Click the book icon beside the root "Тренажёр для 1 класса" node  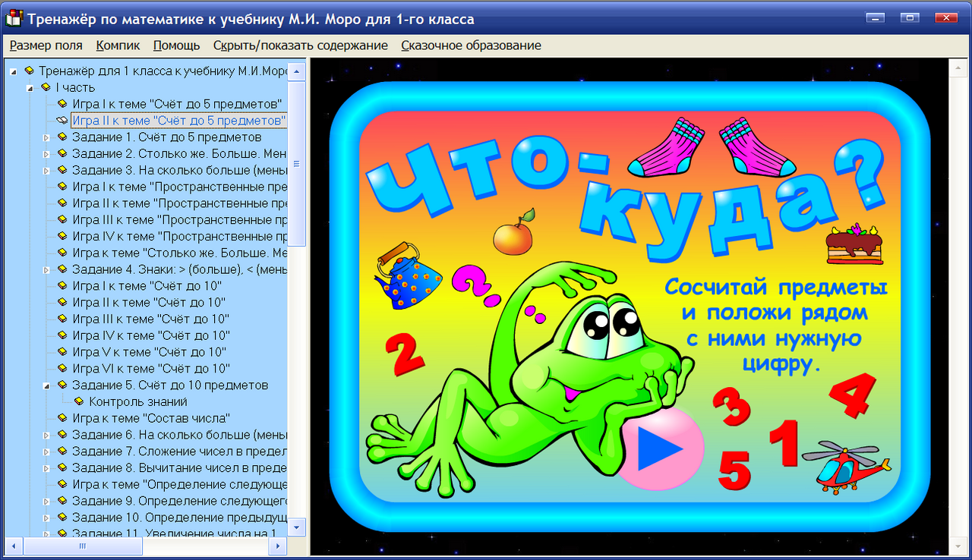[29, 71]
